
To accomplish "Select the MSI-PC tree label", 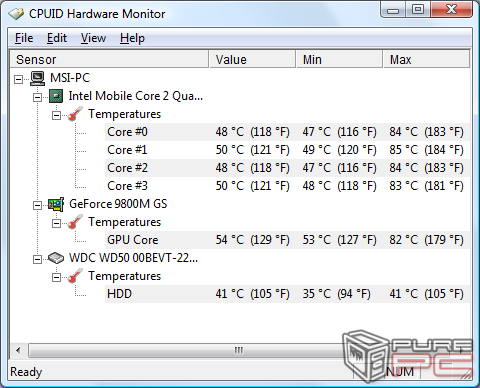I will tap(70, 78).
